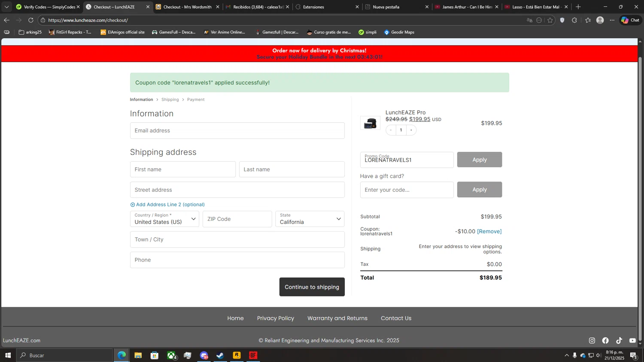Open the translate page icon
This screenshot has width=644, height=362.
coord(529,20)
